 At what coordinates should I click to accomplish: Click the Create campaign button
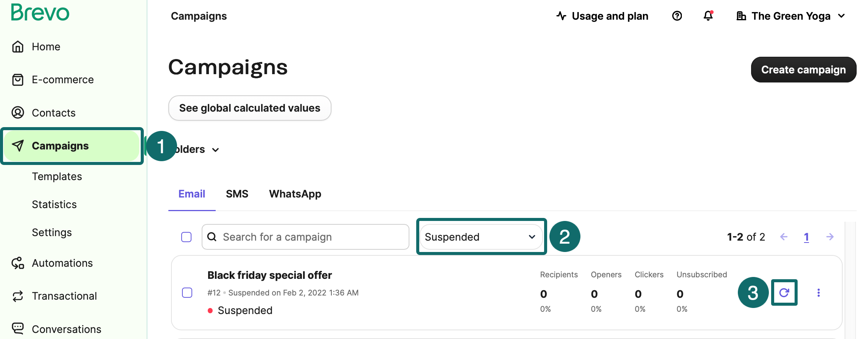(803, 70)
